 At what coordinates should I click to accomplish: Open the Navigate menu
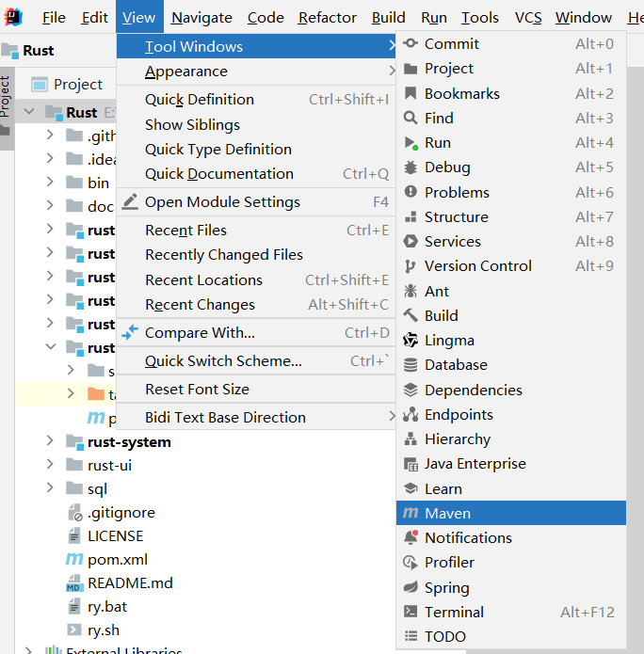pyautogui.click(x=201, y=18)
